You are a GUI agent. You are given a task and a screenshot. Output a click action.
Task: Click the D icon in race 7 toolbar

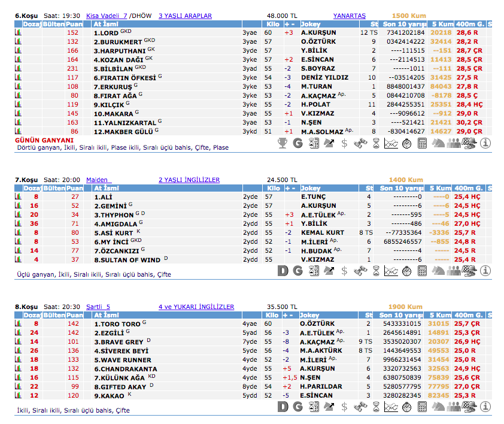284,271
